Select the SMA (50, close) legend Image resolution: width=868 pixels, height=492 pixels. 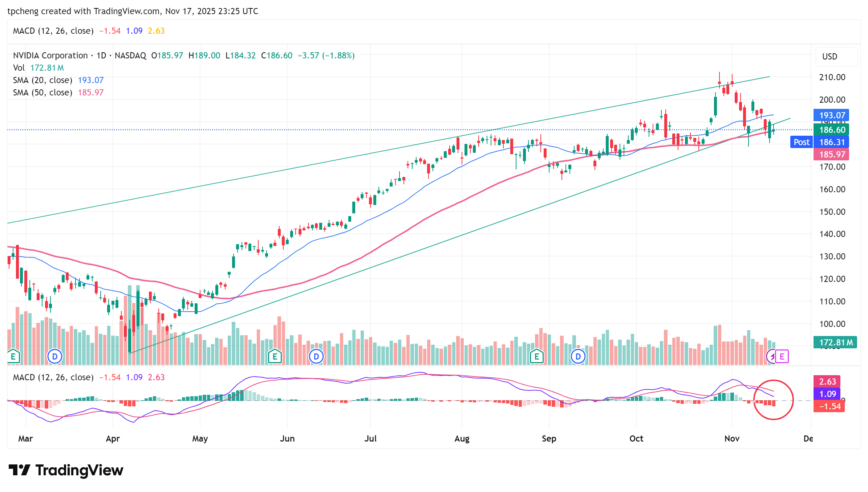[x=42, y=93]
